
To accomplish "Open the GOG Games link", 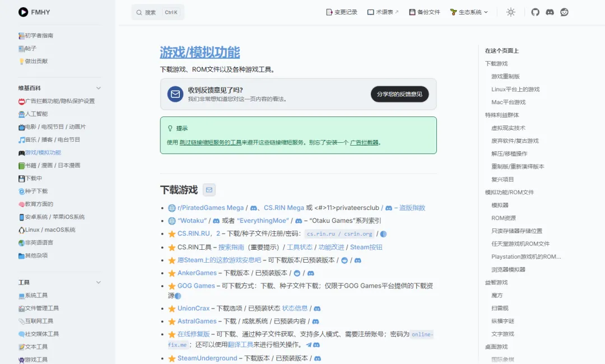I will coord(196,286).
